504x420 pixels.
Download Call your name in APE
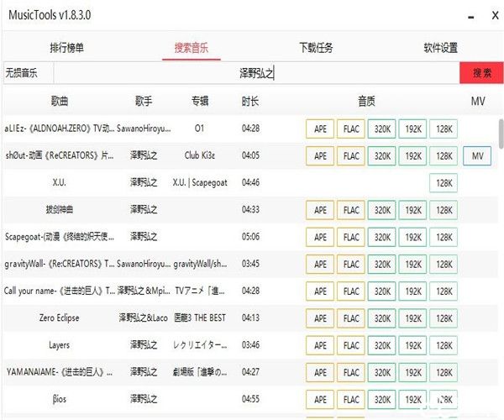[320, 291]
